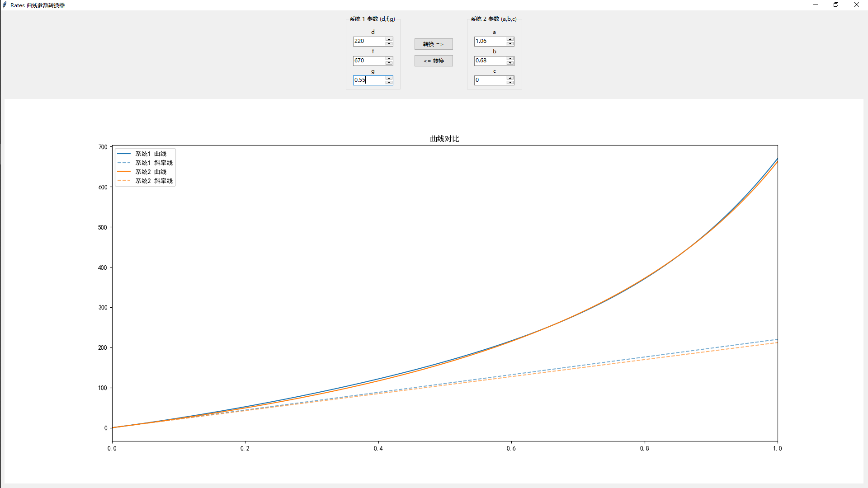Decrease the f value with its down arrow
The width and height of the screenshot is (868, 488).
coord(389,63)
